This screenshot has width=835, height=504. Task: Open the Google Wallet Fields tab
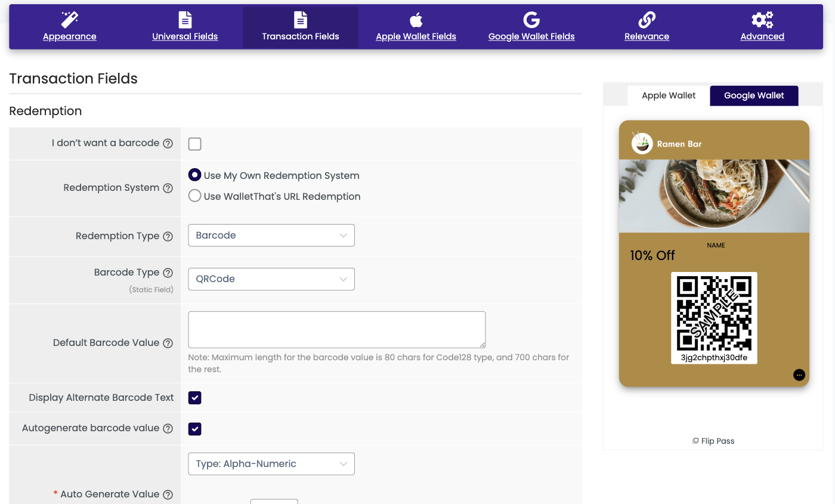[x=531, y=27]
